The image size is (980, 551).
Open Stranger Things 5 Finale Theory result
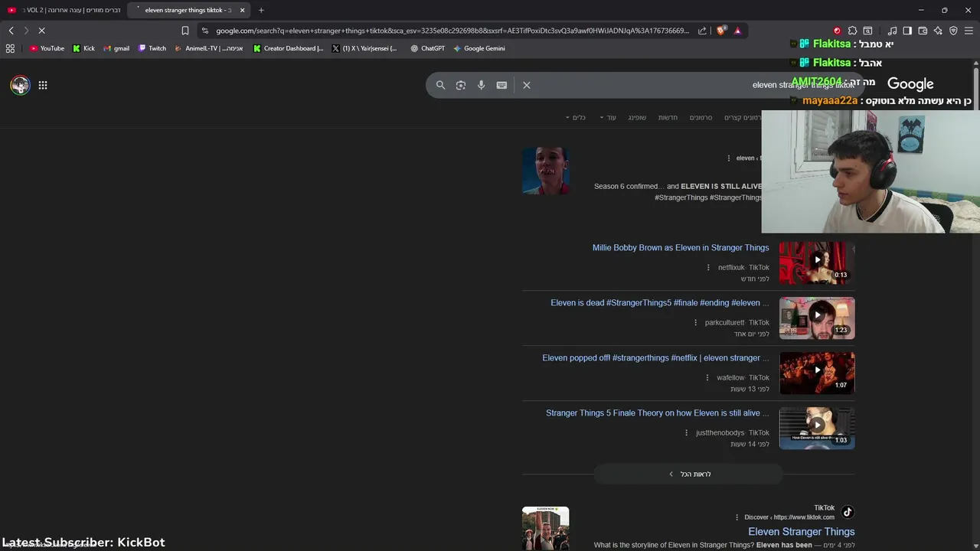pyautogui.click(x=657, y=413)
